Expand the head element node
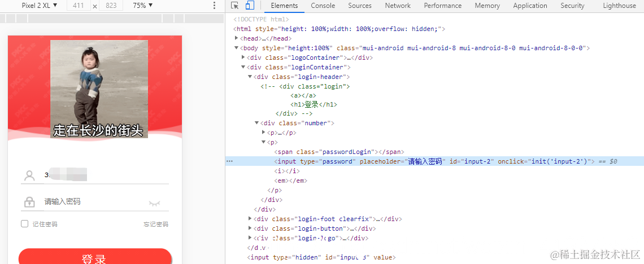This screenshot has height=264, width=644. (237, 38)
